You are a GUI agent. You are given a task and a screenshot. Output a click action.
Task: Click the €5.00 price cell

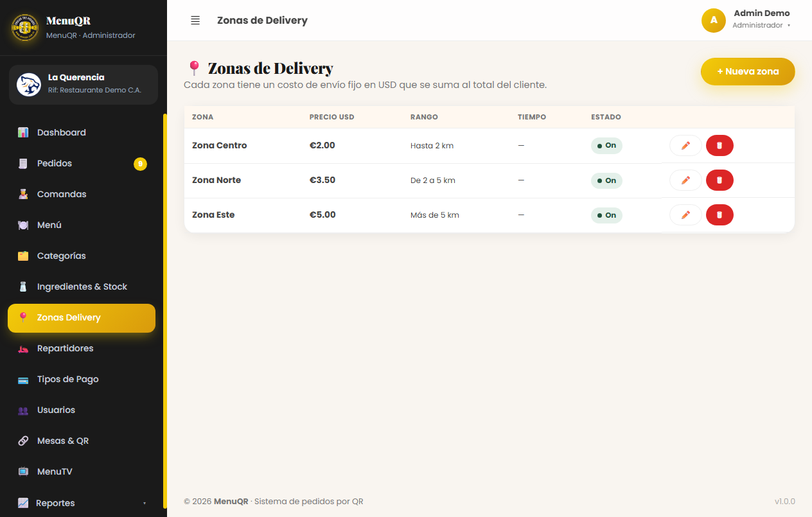click(x=322, y=215)
